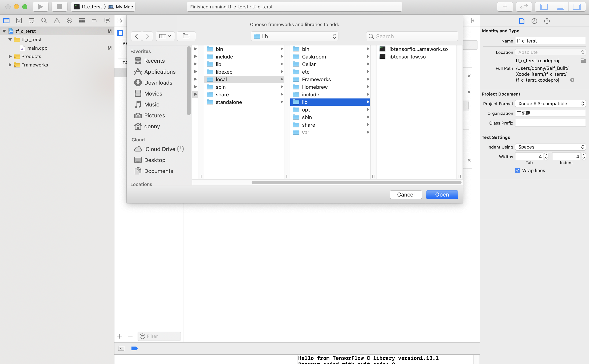Open the Find navigator magnifier icon
This screenshot has height=364, width=589.
(44, 21)
